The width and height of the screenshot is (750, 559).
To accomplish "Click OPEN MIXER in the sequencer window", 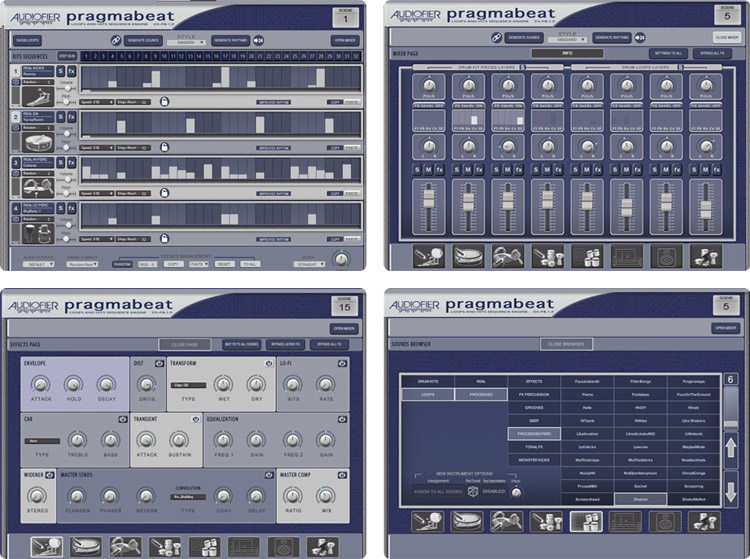I will 345,41.
